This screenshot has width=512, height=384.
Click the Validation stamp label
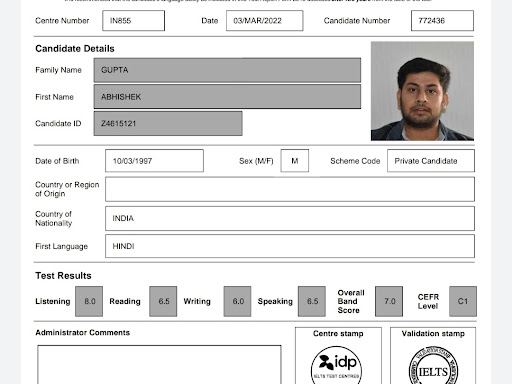tap(433, 334)
